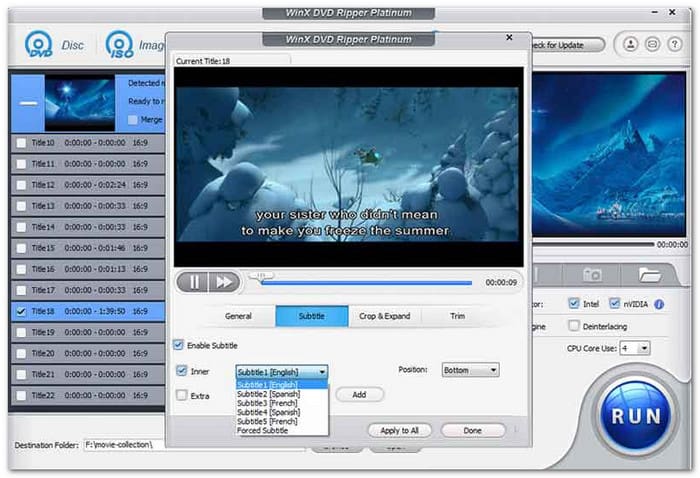Check the Title20 checkbox
Screen dimensions: 700x478
click(21, 353)
